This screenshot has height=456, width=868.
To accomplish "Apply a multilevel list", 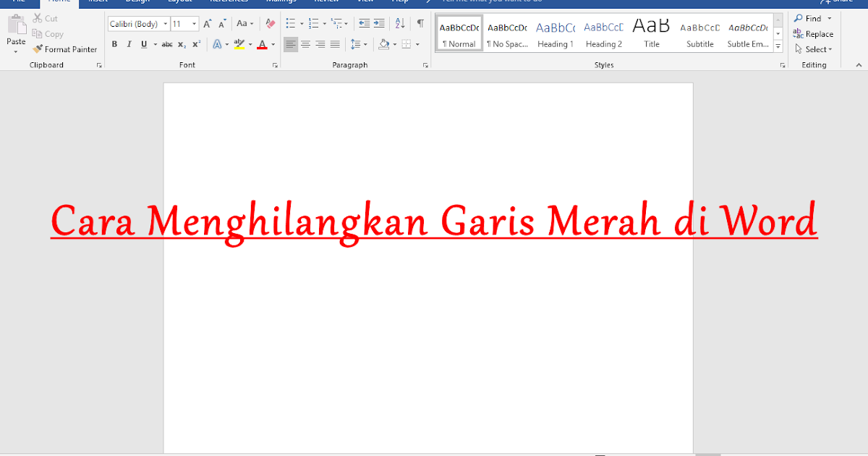I will 336,24.
